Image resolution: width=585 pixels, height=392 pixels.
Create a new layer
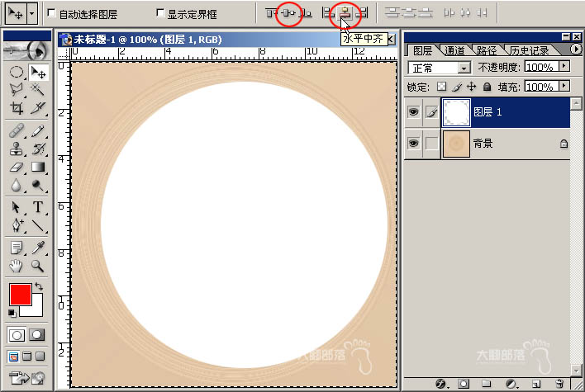[x=536, y=384]
